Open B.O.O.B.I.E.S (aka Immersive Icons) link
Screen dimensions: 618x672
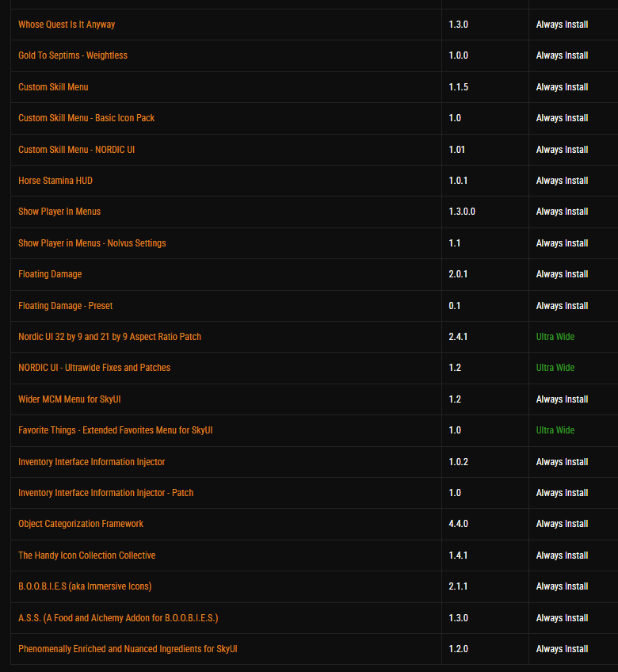tap(85, 586)
